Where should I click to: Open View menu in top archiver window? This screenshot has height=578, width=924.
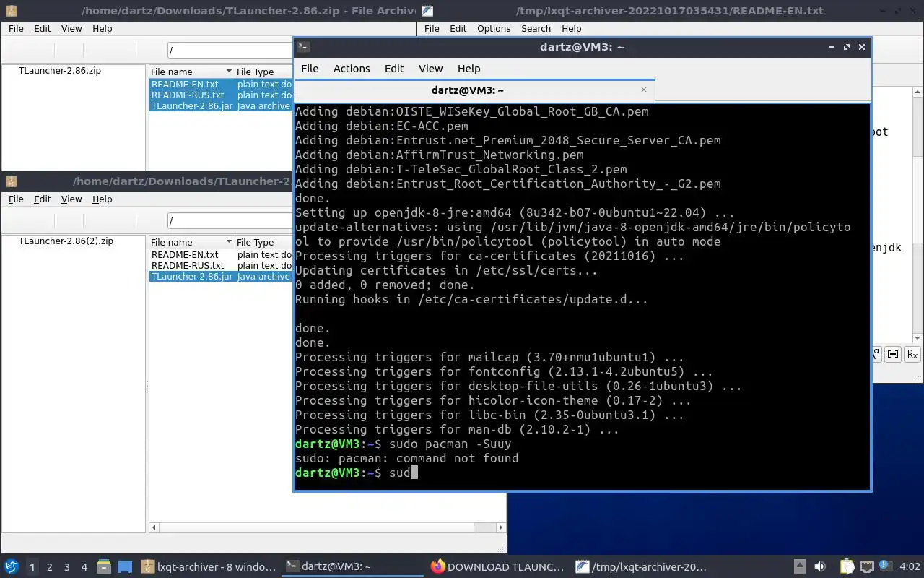[x=71, y=29]
